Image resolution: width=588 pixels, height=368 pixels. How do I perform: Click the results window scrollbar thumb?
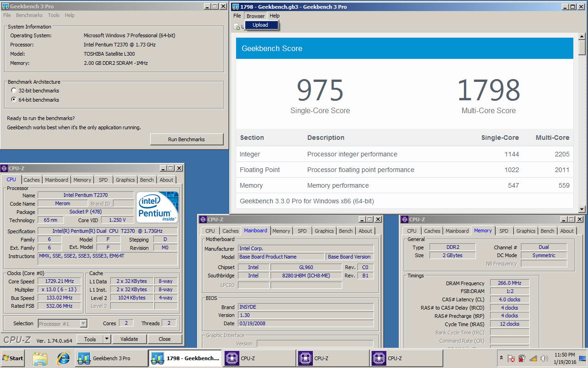582,47
